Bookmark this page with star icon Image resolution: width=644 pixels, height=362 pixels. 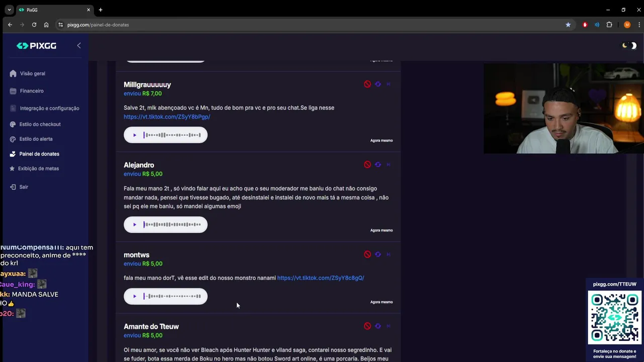[x=568, y=25]
